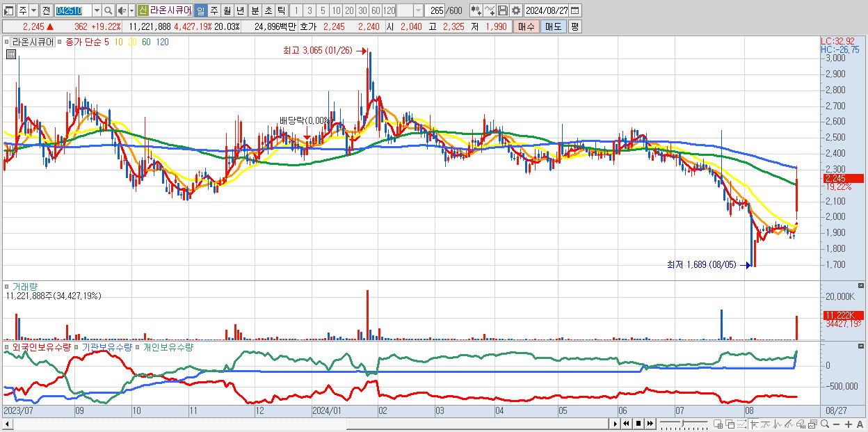
Task: Click the bottom-right magnifier zoom icon
Action: pos(824,424)
